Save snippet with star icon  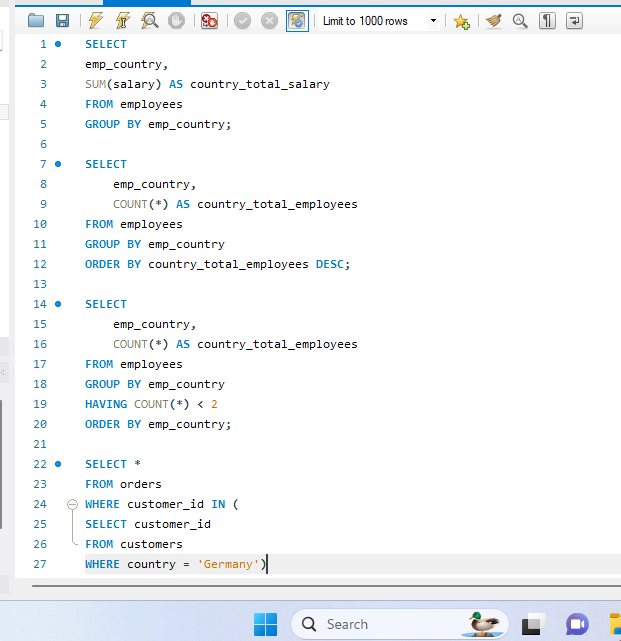coord(461,21)
